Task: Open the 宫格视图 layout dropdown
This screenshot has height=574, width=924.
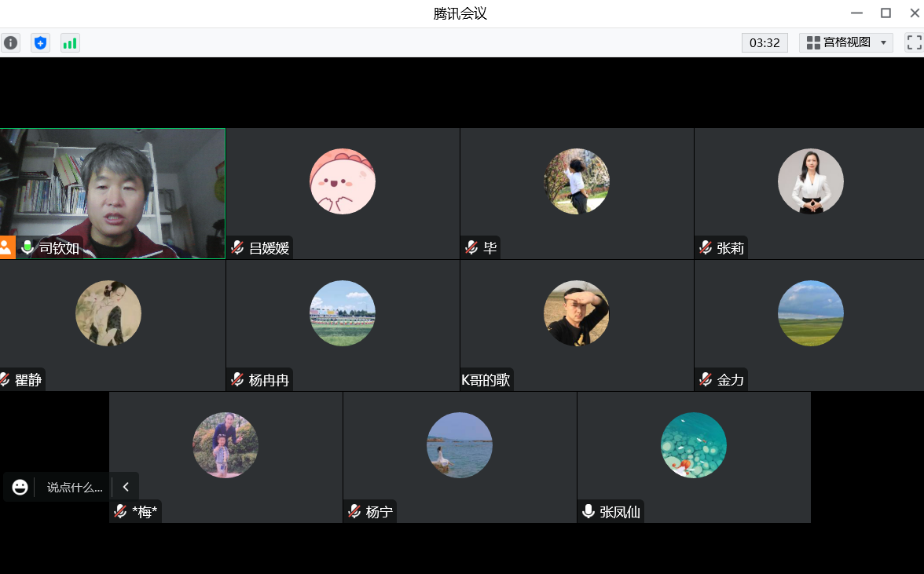Action: (846, 42)
